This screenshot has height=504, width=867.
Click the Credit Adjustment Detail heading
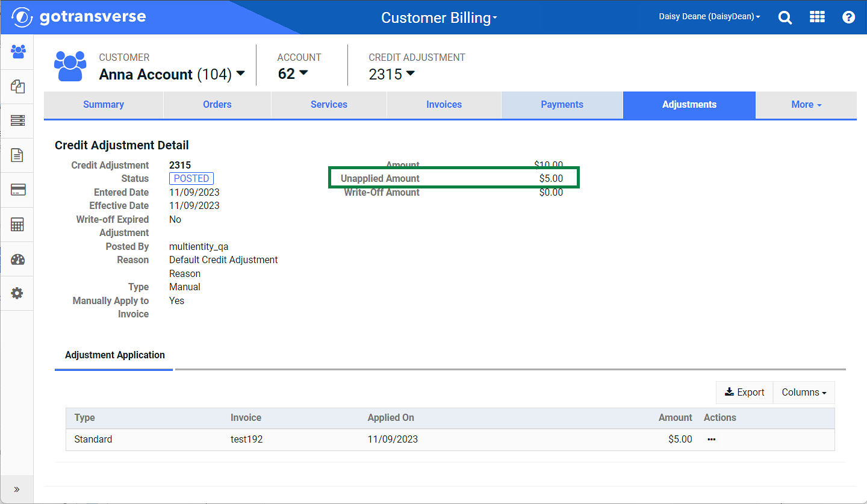pyautogui.click(x=122, y=145)
